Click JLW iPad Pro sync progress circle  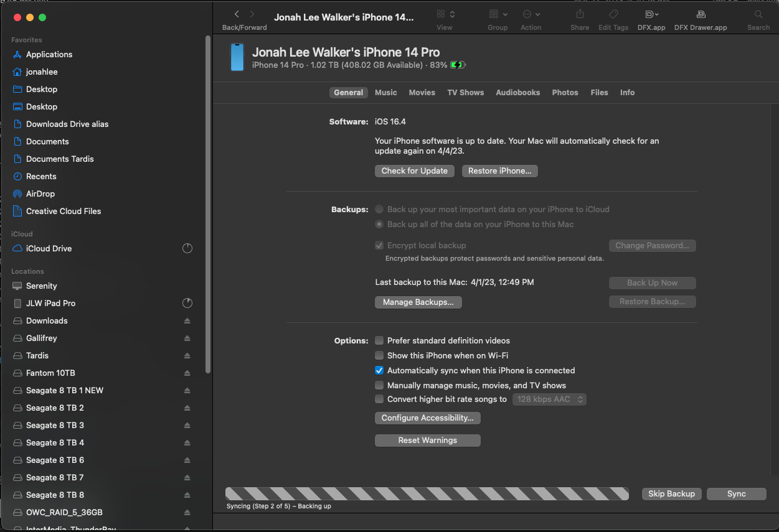[187, 303]
